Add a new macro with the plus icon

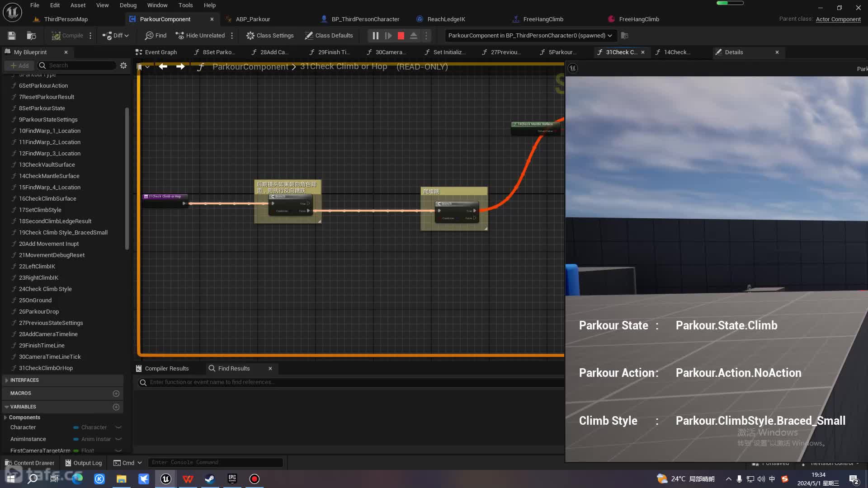(x=116, y=394)
